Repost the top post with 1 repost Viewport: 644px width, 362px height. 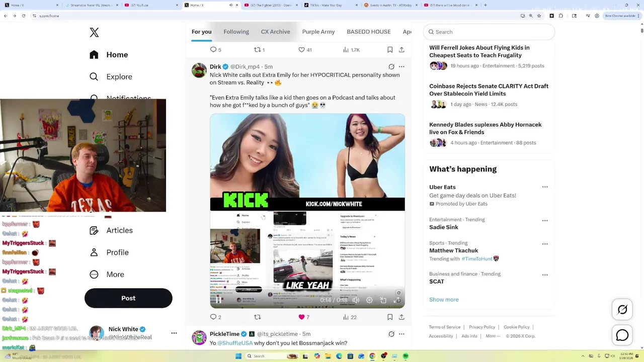pyautogui.click(x=259, y=50)
